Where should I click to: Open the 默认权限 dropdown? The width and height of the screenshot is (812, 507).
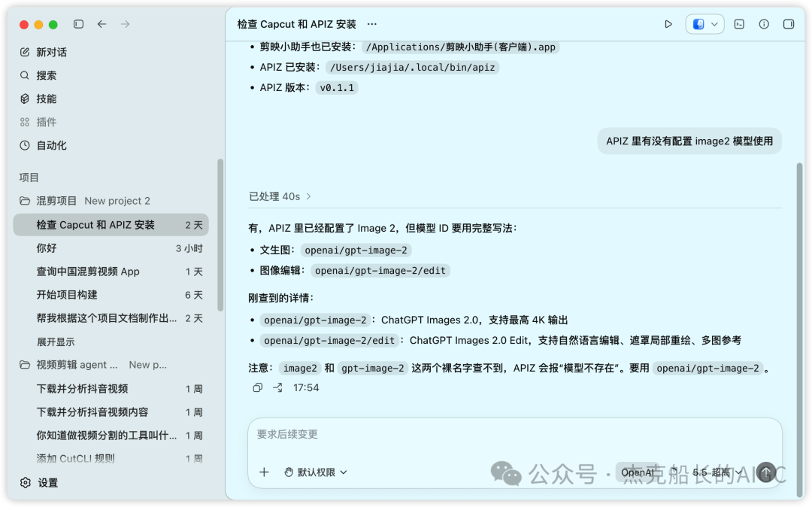coord(316,472)
